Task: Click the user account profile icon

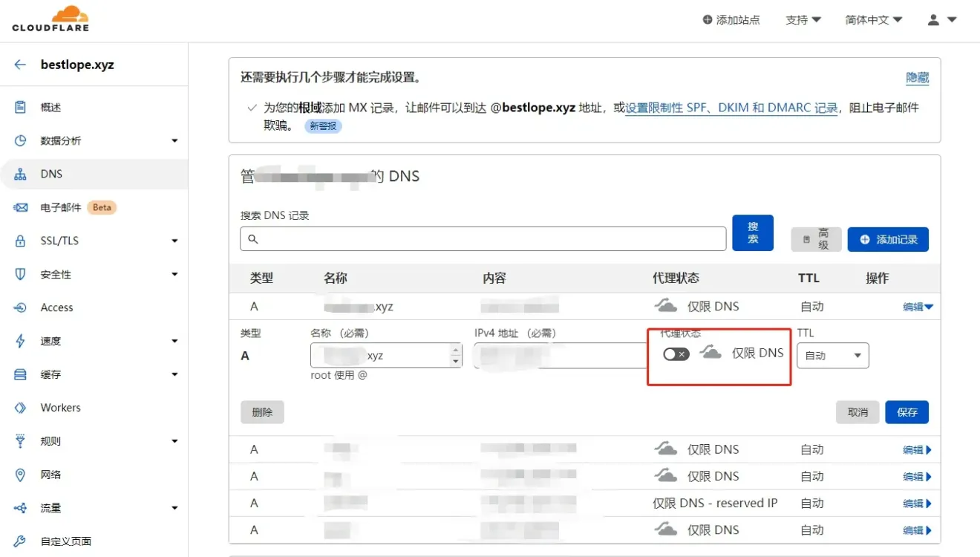Action: click(x=934, y=20)
